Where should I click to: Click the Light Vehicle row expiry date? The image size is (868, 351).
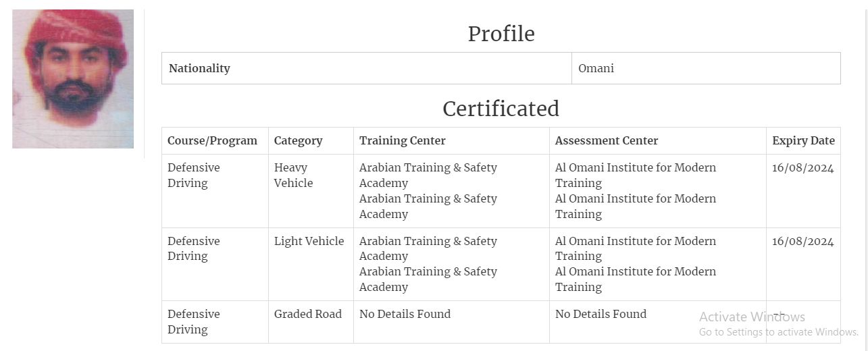coord(803,241)
